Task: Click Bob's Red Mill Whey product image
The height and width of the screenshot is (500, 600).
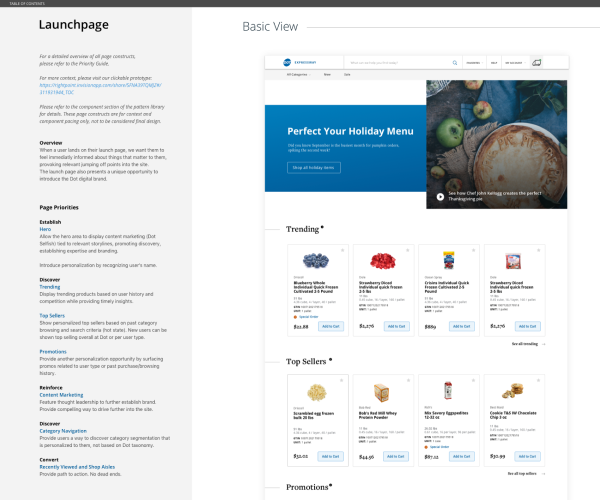Action: click(381, 392)
